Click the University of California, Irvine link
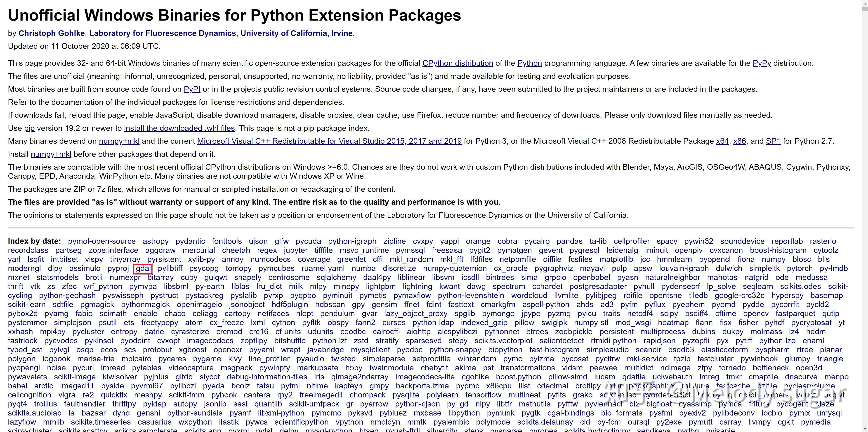The image size is (868, 432). (296, 33)
